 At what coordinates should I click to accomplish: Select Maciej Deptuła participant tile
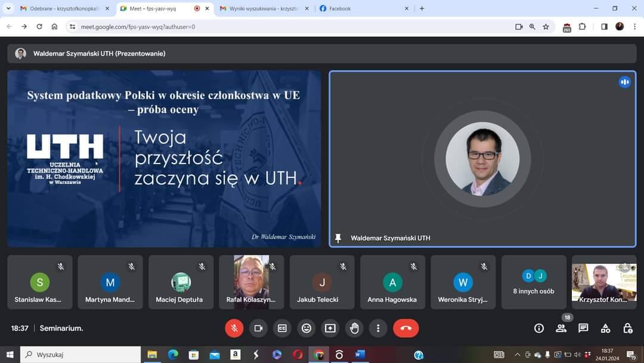pyautogui.click(x=181, y=282)
